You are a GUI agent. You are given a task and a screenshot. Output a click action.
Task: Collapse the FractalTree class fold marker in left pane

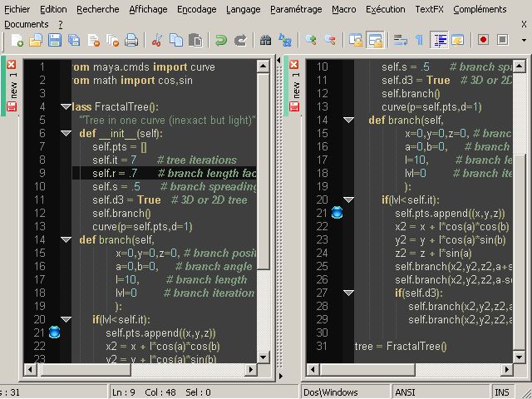point(66,107)
